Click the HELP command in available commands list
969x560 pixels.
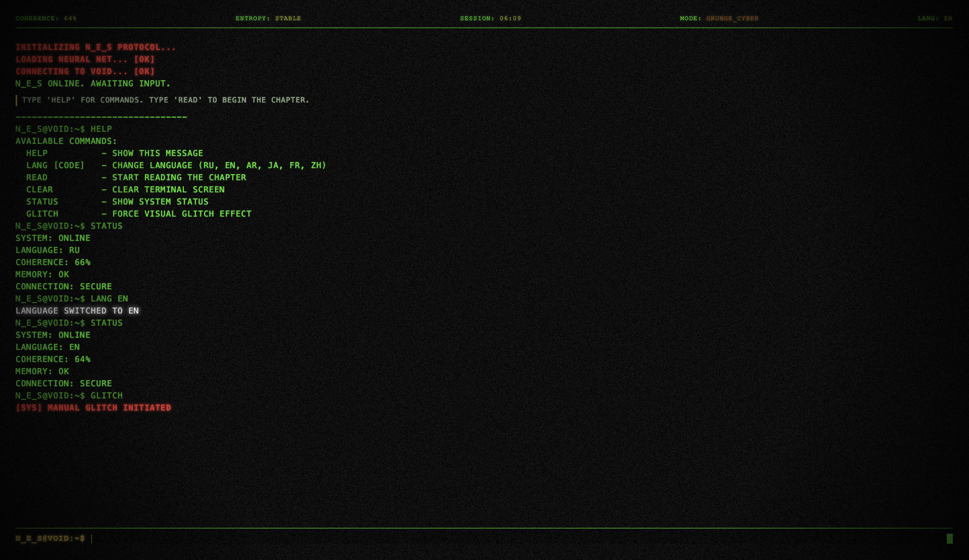point(37,153)
